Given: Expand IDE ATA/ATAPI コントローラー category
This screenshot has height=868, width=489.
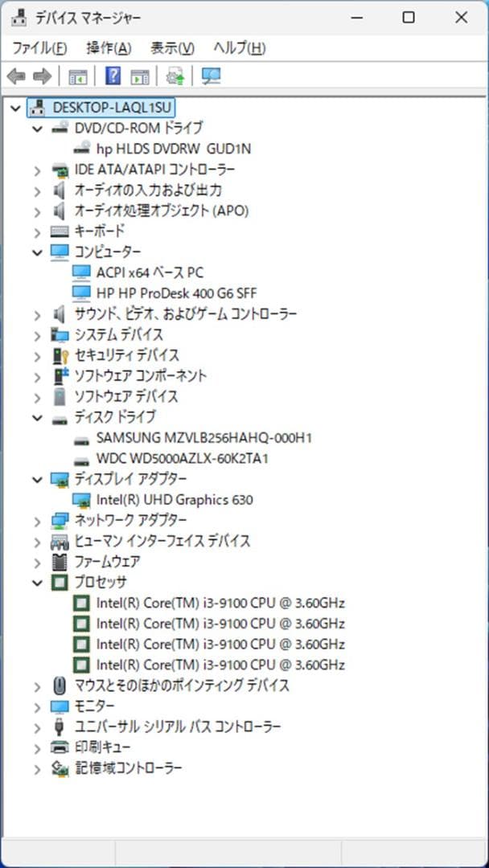Looking at the screenshot, I should (x=37, y=170).
